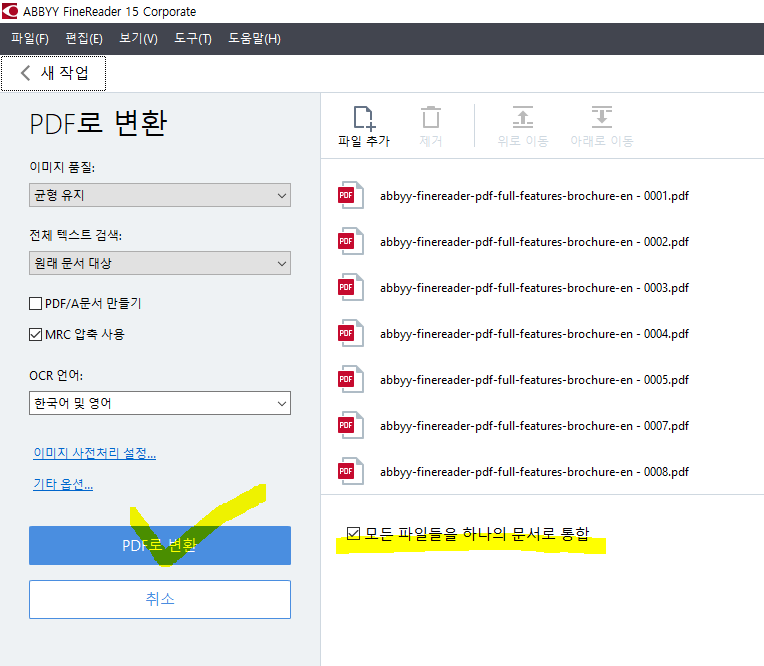
Task: Click the 아래로 이동 (Move down) icon
Action: pyautogui.click(x=602, y=117)
